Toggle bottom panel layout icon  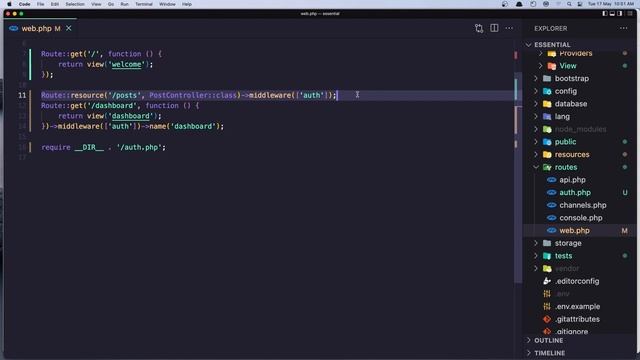(612, 13)
